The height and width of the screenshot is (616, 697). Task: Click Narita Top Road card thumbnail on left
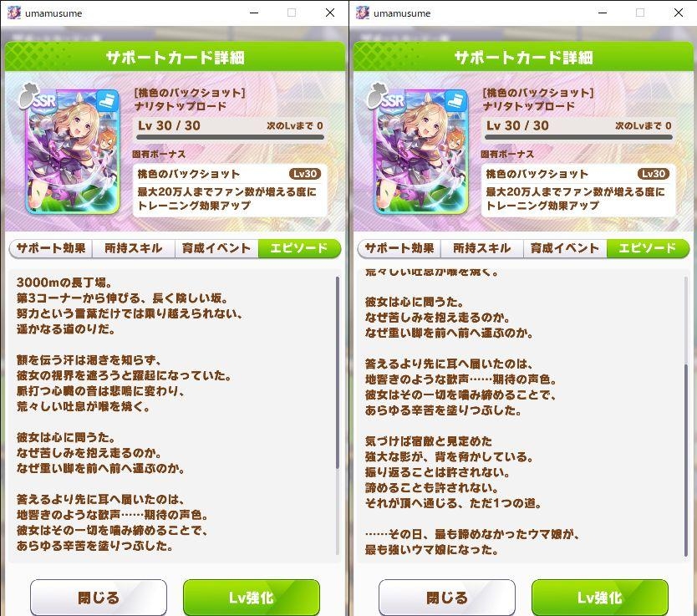click(x=73, y=151)
